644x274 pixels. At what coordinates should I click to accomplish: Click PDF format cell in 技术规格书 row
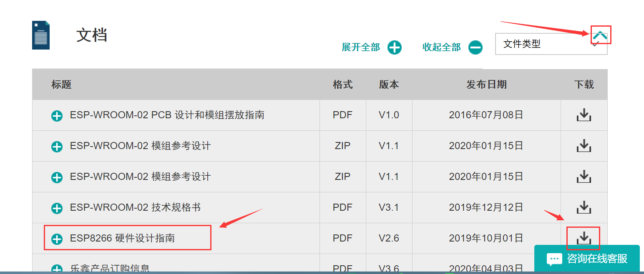tap(342, 207)
